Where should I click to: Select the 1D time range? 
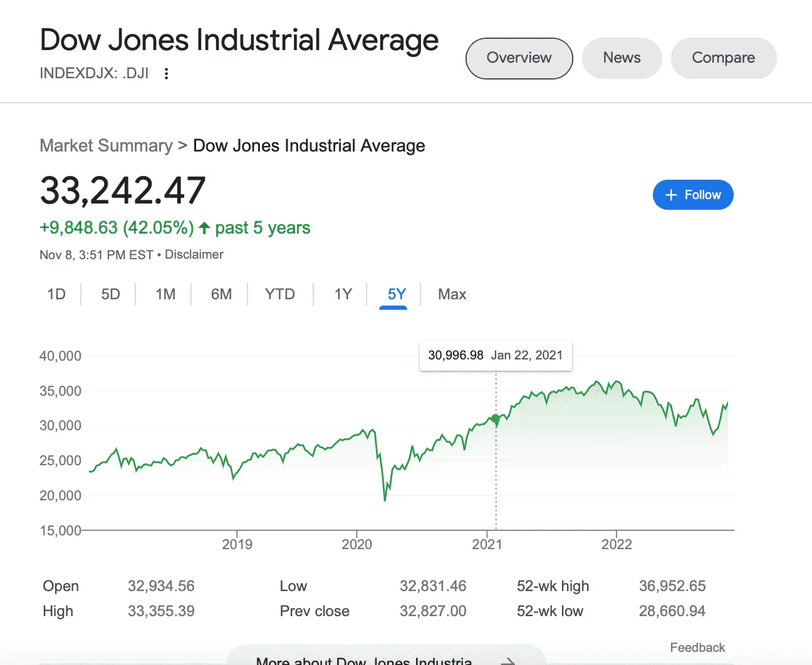click(56, 294)
